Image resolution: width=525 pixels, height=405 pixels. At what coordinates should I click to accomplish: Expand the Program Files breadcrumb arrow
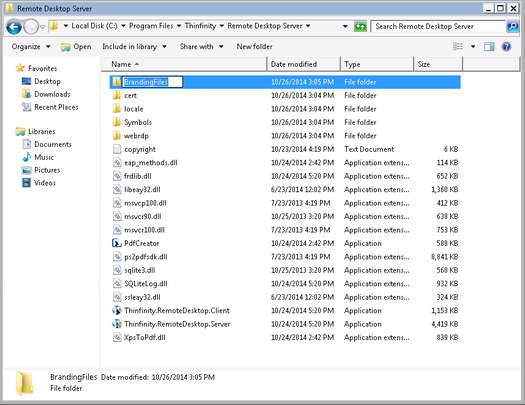(179, 26)
